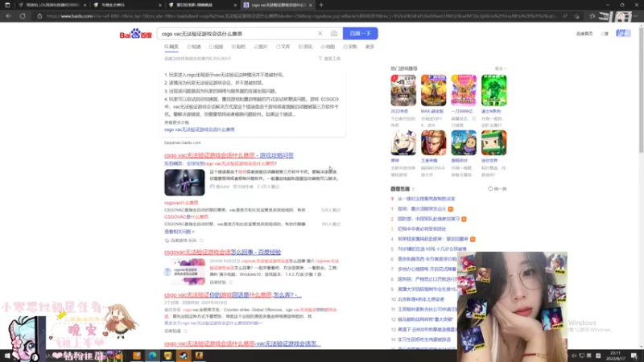Open the 王者荣耀 game icon
The width and height of the screenshot is (644, 362).
[433, 143]
